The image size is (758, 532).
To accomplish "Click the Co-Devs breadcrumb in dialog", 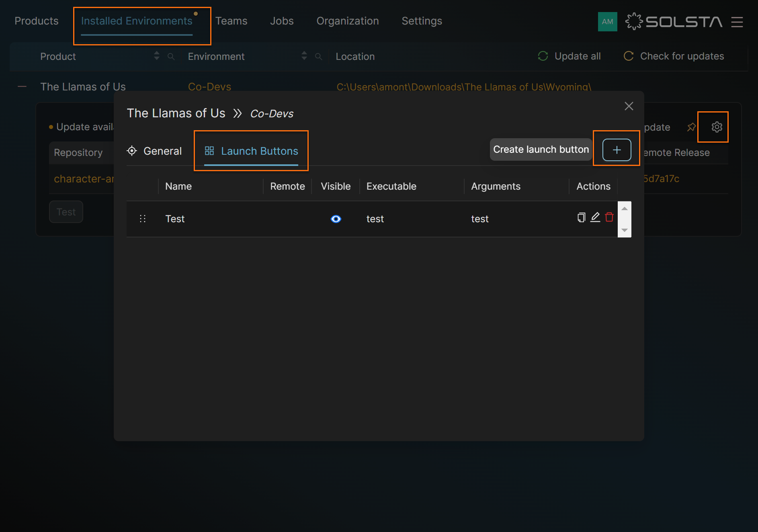I will [x=272, y=114].
